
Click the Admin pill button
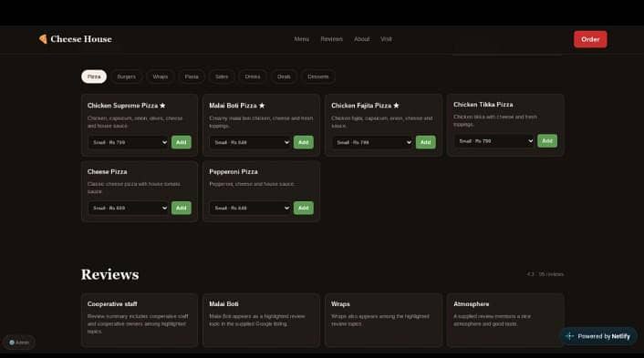point(19,343)
